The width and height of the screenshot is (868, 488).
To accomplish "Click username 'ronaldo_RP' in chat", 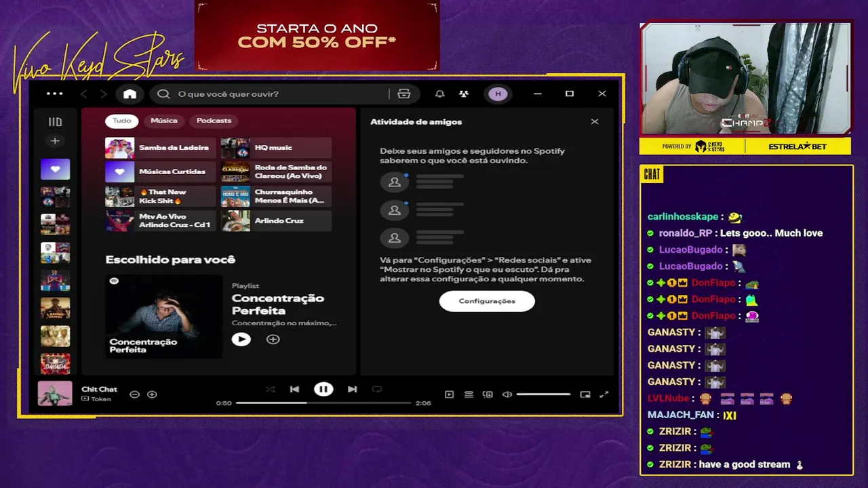I will [686, 233].
